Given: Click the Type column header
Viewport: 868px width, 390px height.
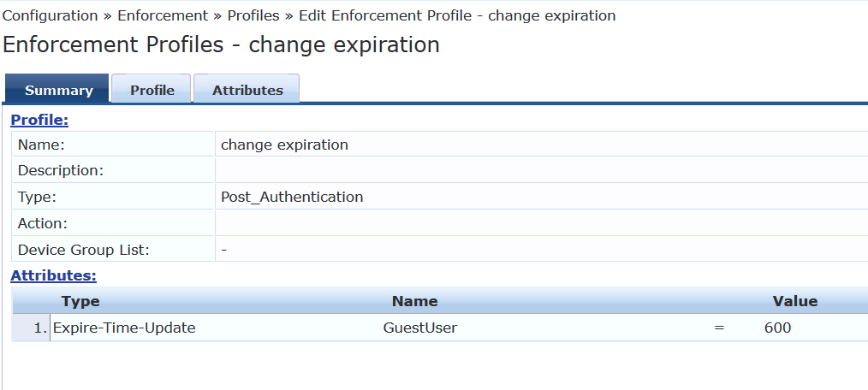Looking at the screenshot, I should (x=80, y=301).
